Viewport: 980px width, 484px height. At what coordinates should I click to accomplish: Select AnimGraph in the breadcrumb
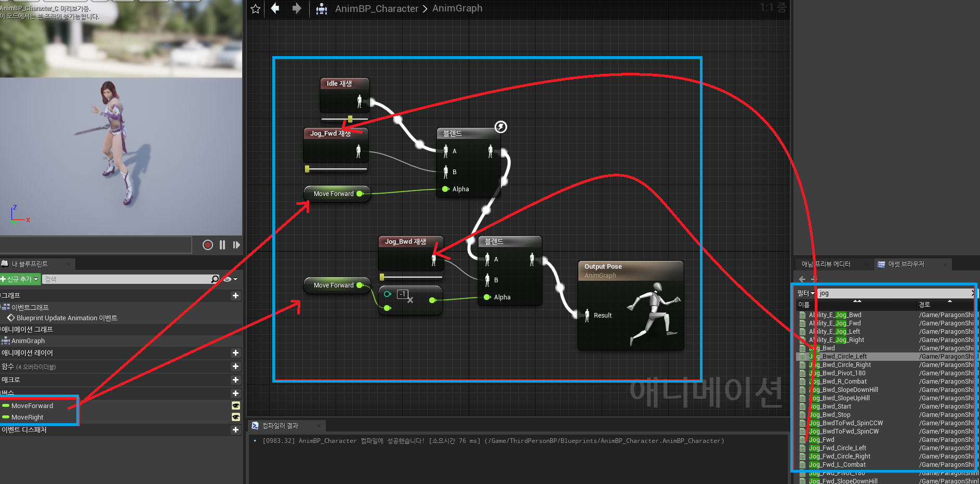(457, 8)
